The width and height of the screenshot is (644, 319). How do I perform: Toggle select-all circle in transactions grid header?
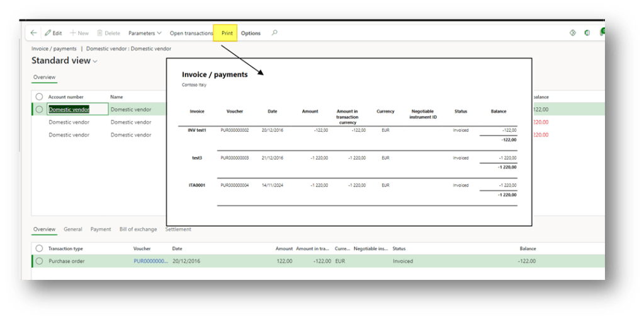[x=39, y=248]
